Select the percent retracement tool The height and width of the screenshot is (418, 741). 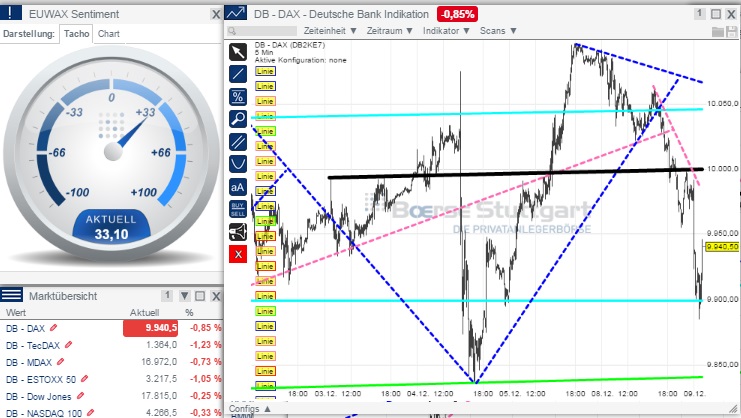238,97
